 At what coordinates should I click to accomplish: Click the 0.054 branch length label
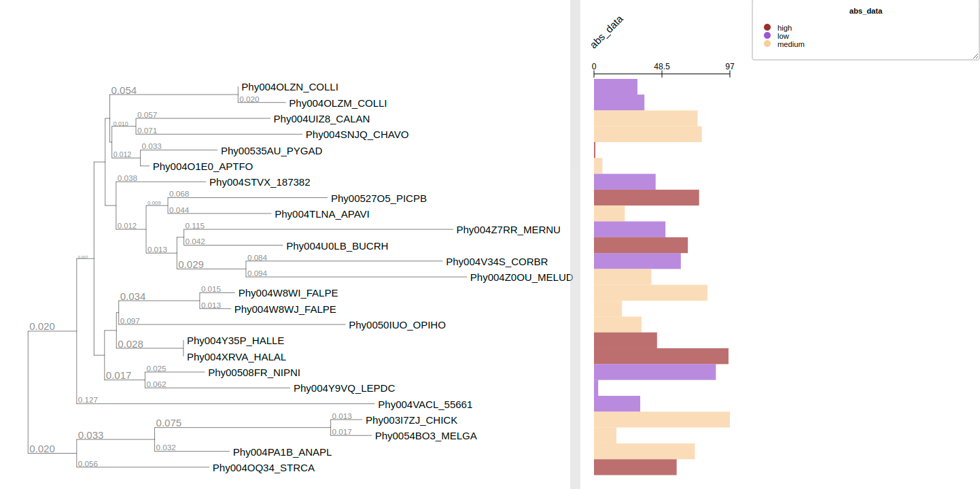pyautogui.click(x=124, y=90)
